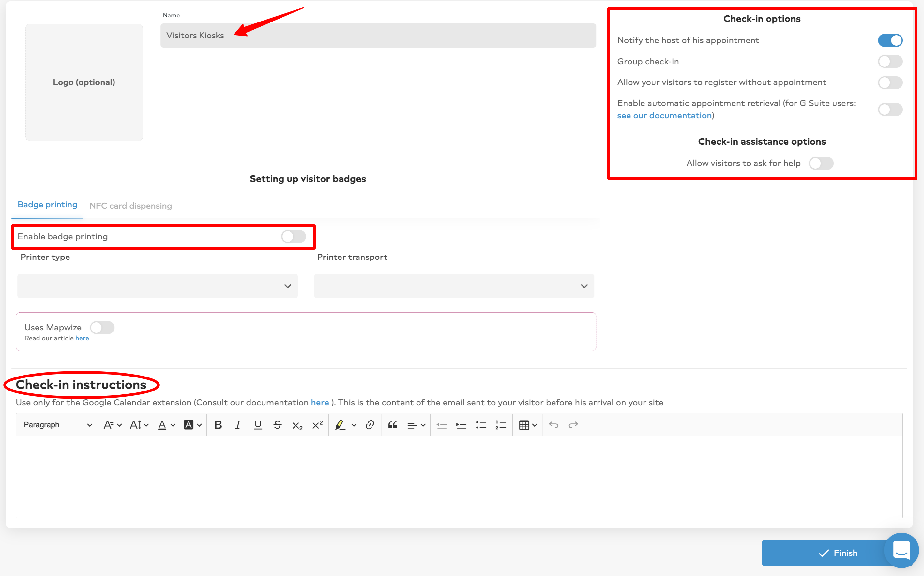Toggle bold formatting in the editor

point(218,425)
